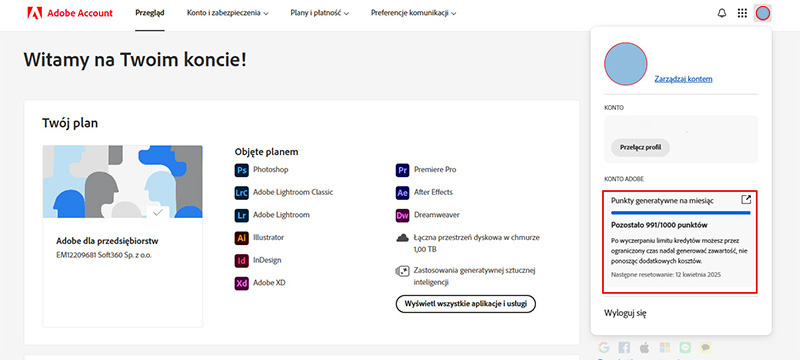Open the notifications bell
This screenshot has width=800, height=360.
pos(721,13)
